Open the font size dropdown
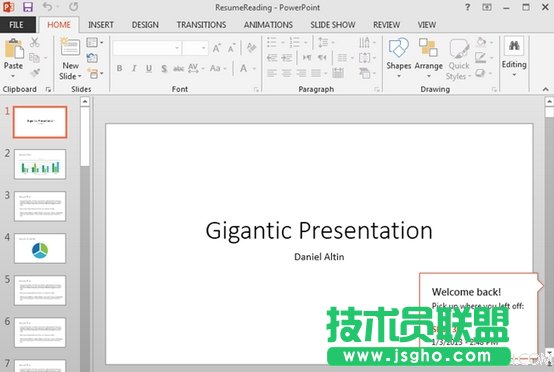This screenshot has height=372, width=554. 204,48
